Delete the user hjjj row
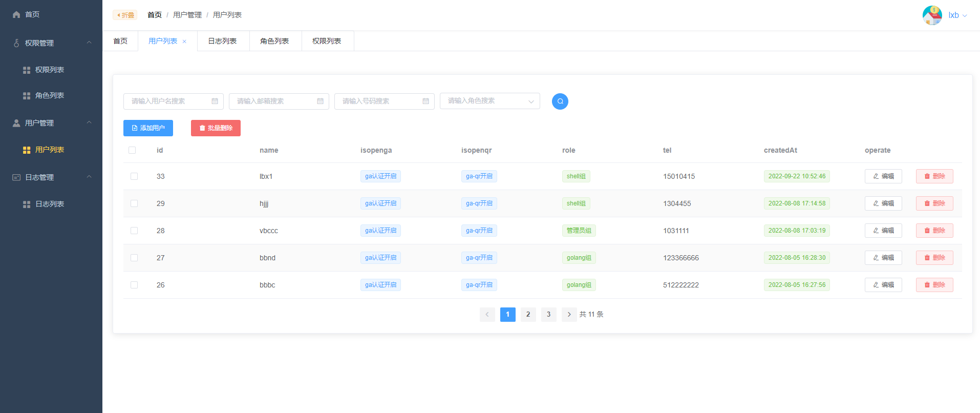Screen dimensions: 980x413 point(934,203)
